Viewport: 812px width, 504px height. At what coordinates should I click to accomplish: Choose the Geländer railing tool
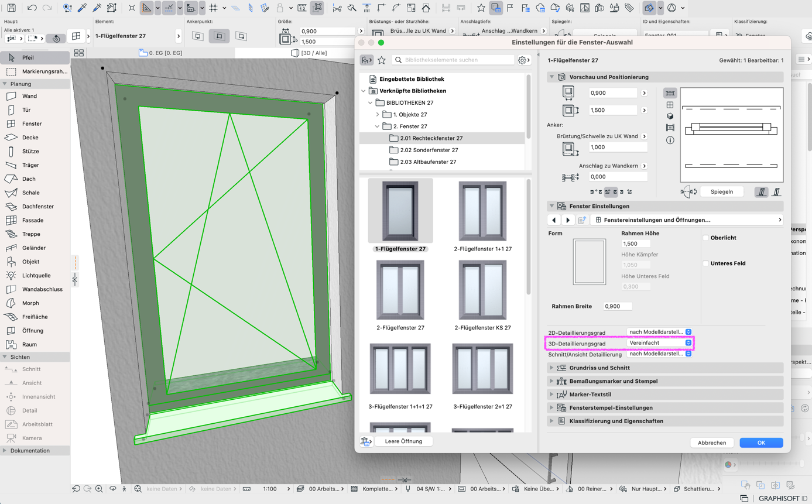pos(35,248)
